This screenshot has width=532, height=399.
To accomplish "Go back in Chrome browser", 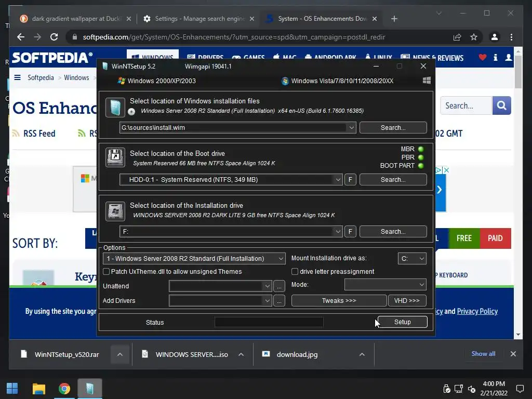I will click(x=21, y=37).
